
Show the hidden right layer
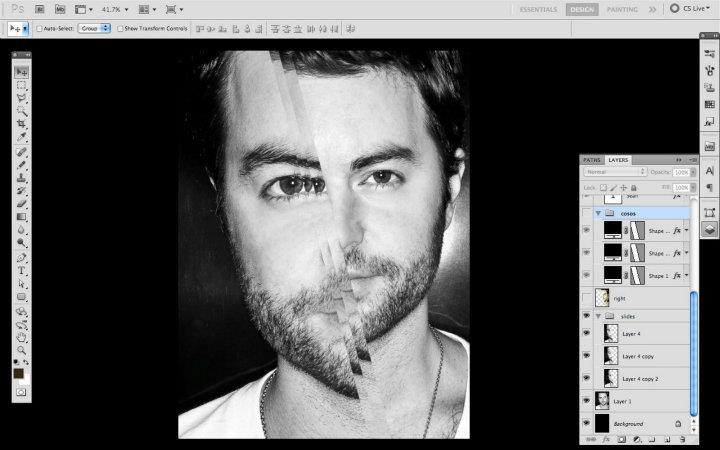click(x=586, y=298)
